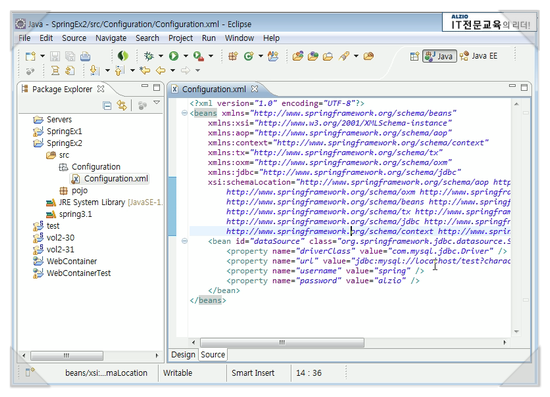Collapse the beans element fold marker

pyautogui.click(x=184, y=113)
